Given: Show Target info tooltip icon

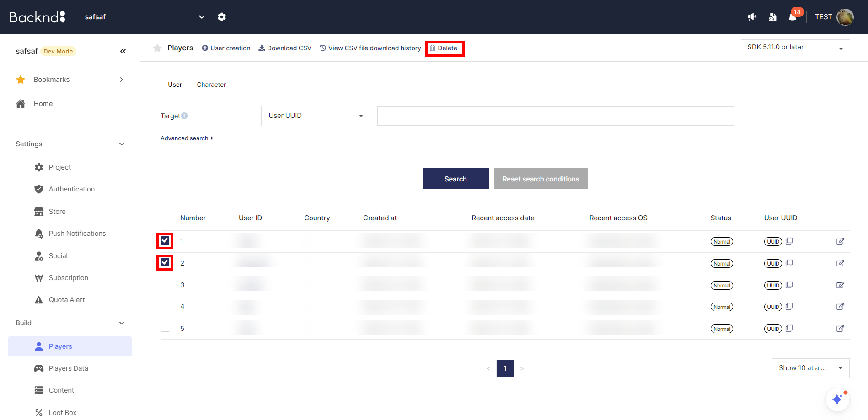Looking at the screenshot, I should click(x=184, y=116).
